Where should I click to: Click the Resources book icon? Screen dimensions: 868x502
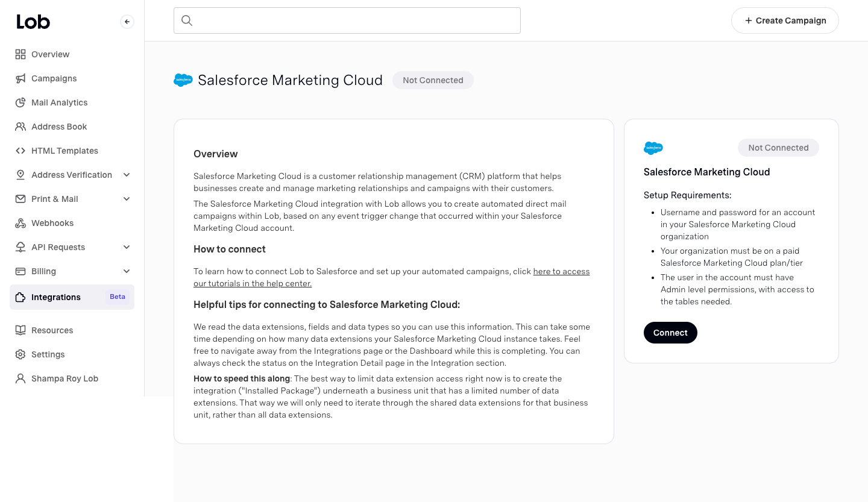point(20,330)
